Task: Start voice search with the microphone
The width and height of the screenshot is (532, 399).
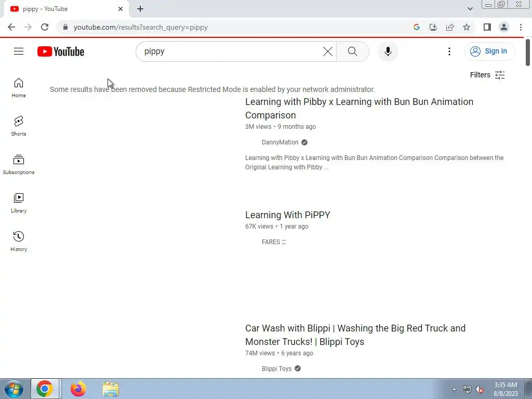Action: pos(388,51)
